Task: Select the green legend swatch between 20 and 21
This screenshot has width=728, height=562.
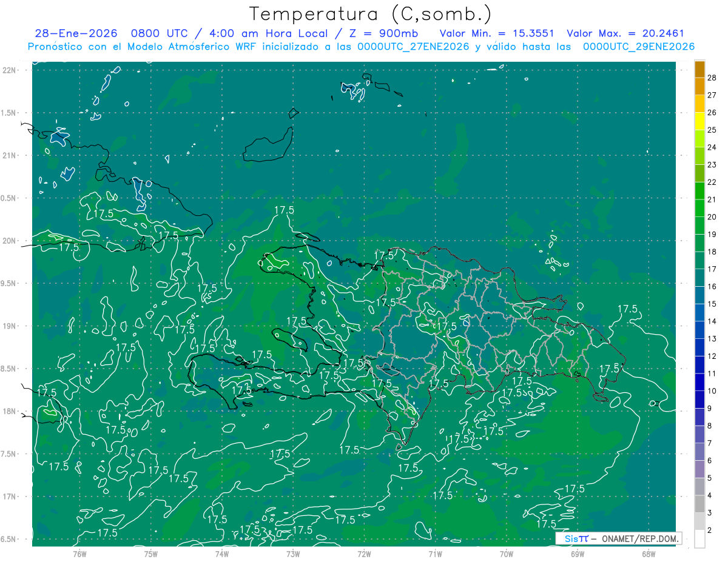Action: coord(699,209)
